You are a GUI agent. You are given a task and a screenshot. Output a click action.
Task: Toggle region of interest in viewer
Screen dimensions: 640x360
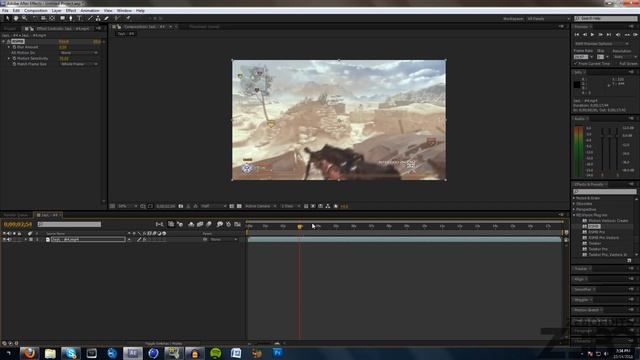point(232,207)
